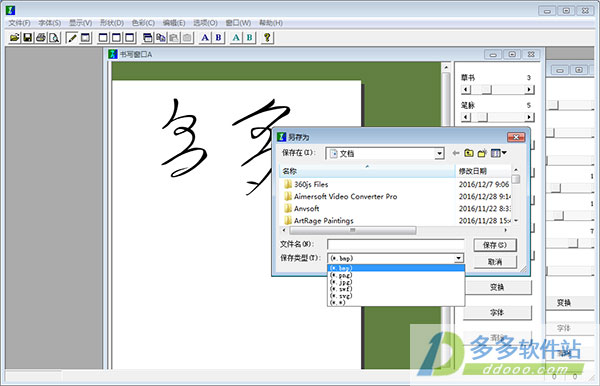The height and width of the screenshot is (386, 600).
Task: Expand the 保存在 location dropdown
Action: click(x=439, y=153)
